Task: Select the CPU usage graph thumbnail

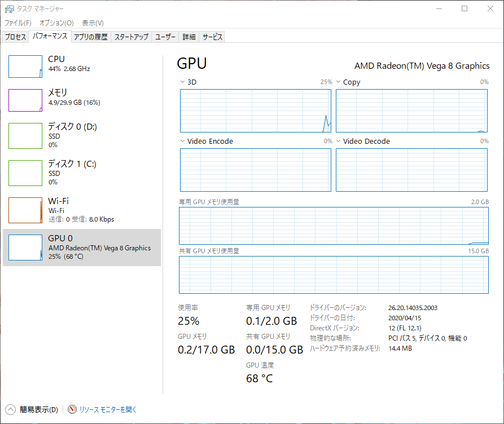Action: pyautogui.click(x=25, y=67)
